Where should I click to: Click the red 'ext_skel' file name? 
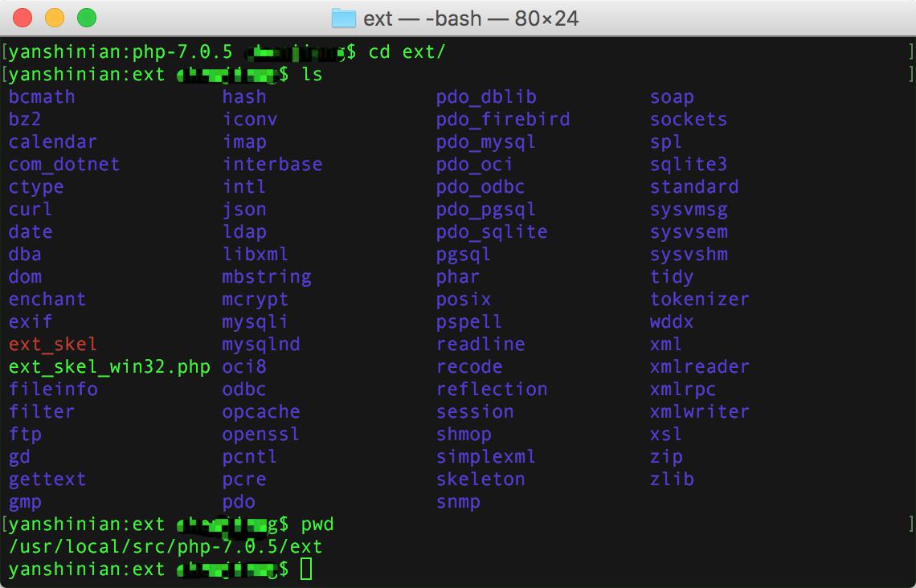[53, 344]
